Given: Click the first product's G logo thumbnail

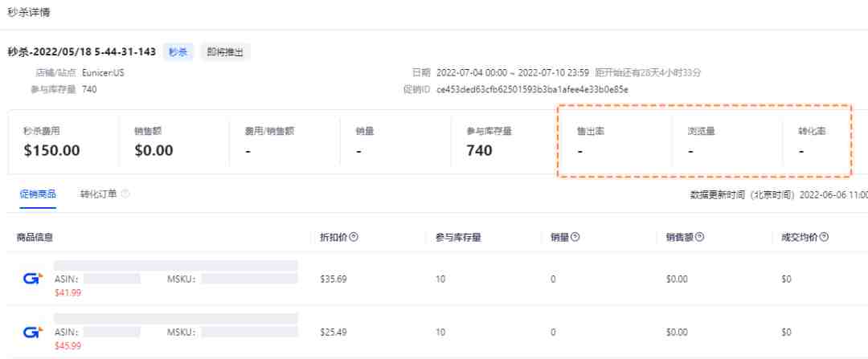Looking at the screenshot, I should (33, 279).
